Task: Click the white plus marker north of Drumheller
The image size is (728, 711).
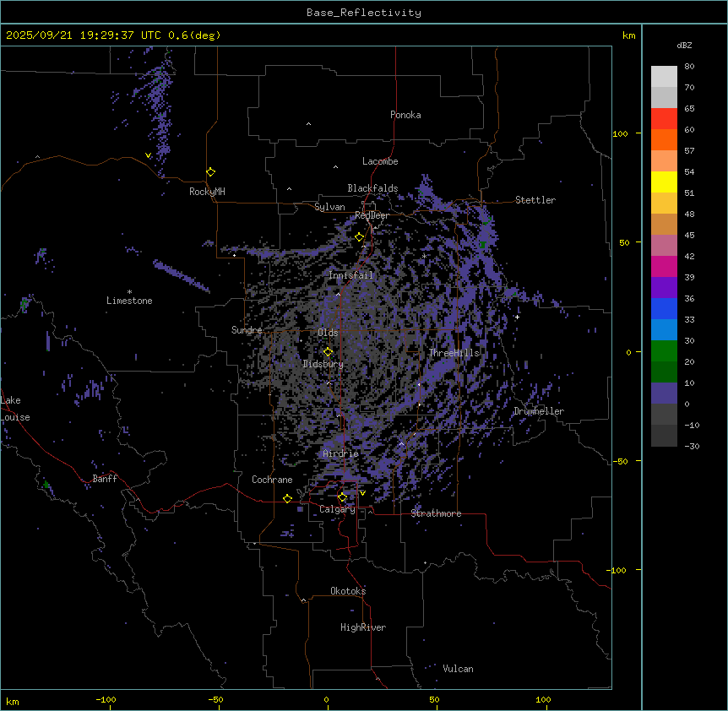Action: tap(517, 317)
